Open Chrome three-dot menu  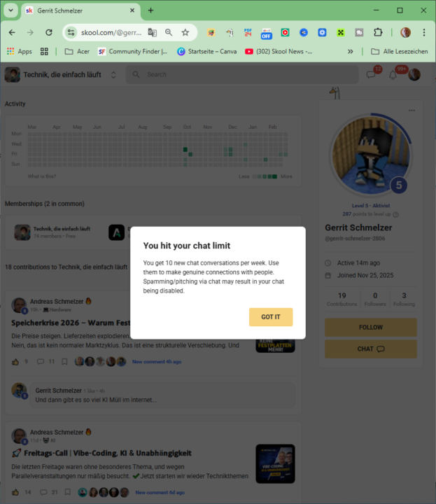[424, 32]
